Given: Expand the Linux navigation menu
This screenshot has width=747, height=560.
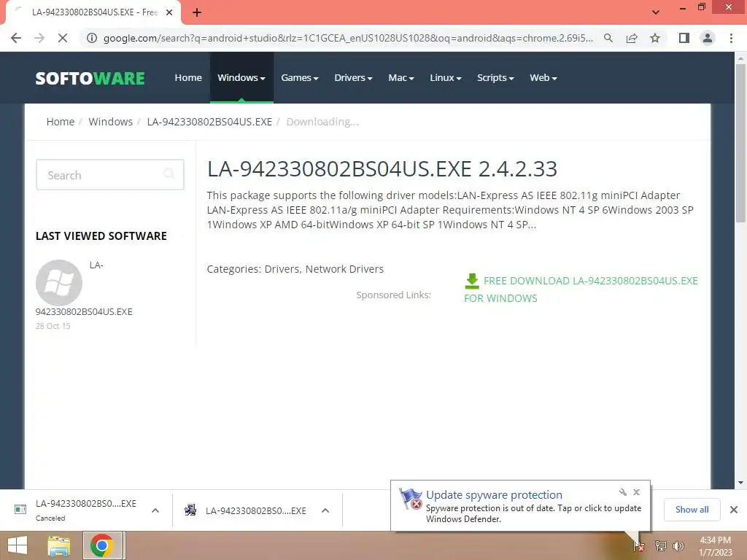Looking at the screenshot, I should click(446, 77).
